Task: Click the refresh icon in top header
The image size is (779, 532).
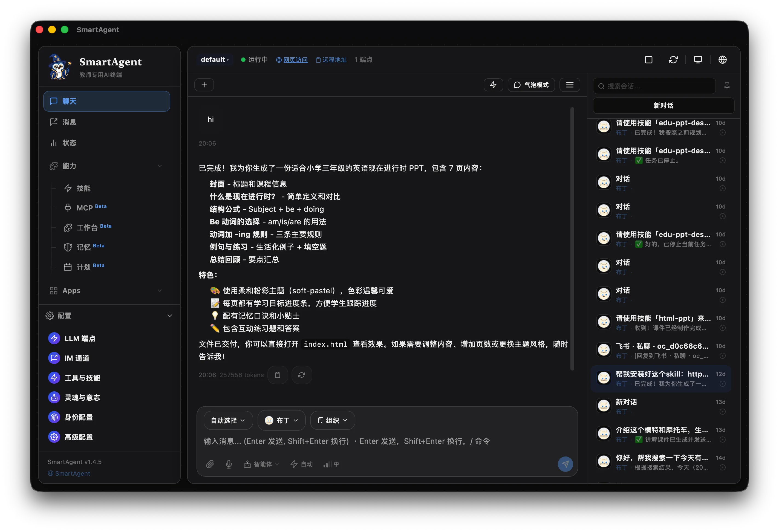Action: coord(673,60)
